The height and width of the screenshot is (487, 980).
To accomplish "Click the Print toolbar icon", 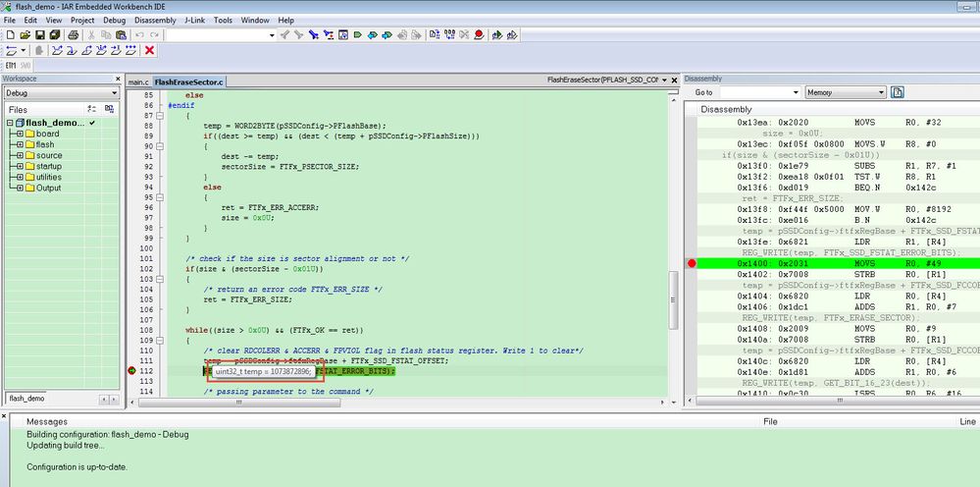I will [74, 35].
